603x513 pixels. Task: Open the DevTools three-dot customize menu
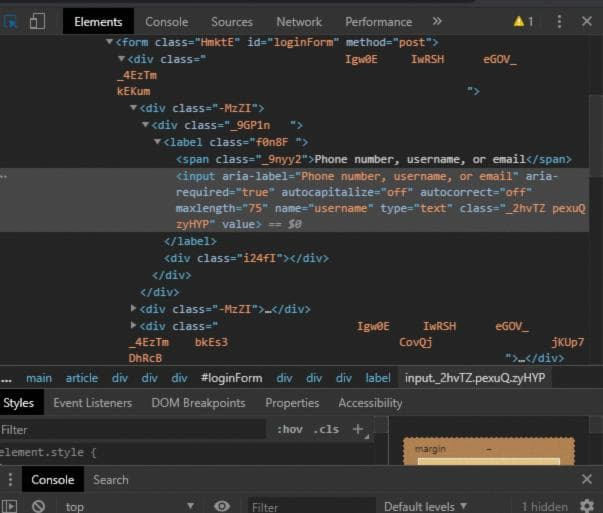pos(559,21)
